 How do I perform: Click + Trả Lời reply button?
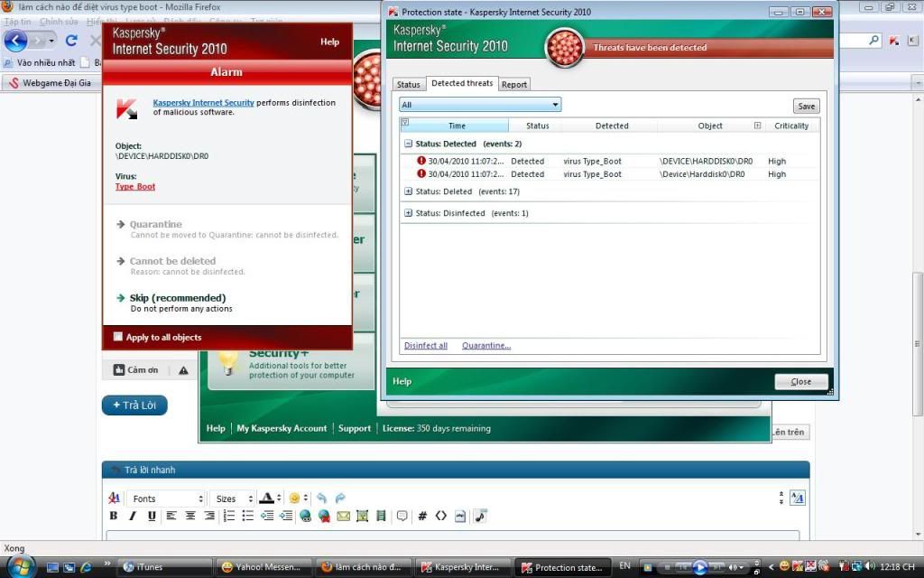pyautogui.click(x=134, y=406)
